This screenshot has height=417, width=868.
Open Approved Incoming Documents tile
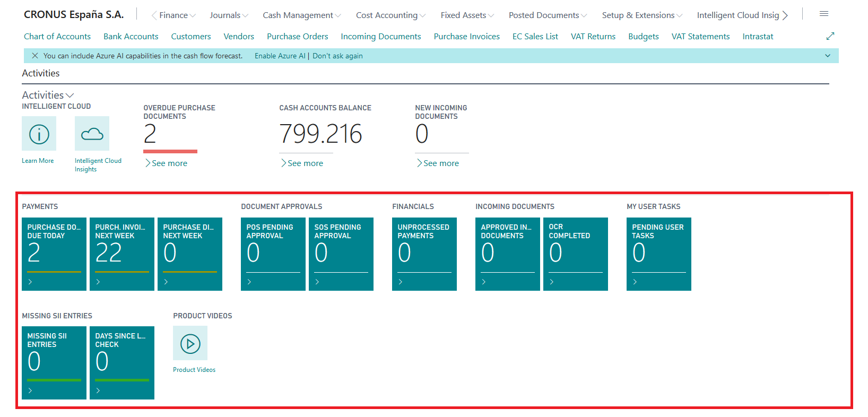coord(508,254)
